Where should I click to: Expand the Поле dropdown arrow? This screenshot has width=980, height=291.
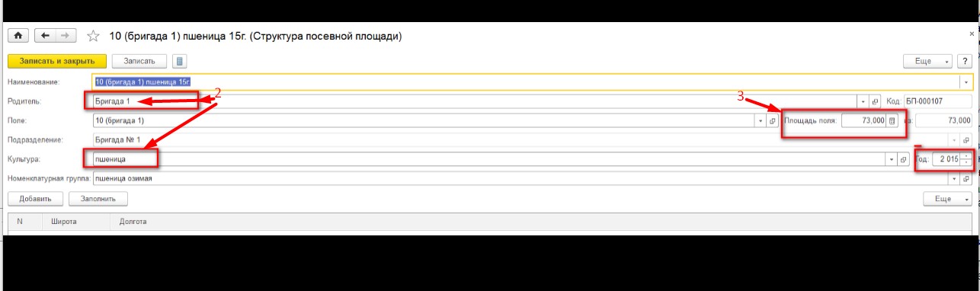tap(761, 120)
